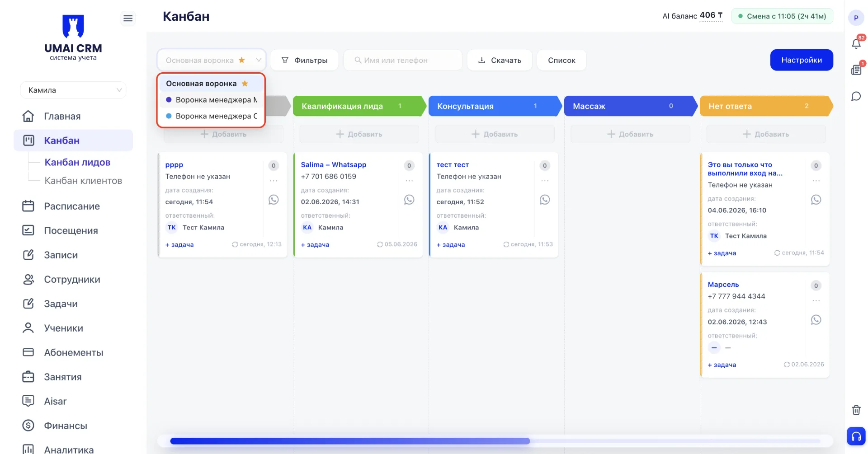868x454 pixels.
Task: Click the profile avatar P
Action: [x=856, y=18]
